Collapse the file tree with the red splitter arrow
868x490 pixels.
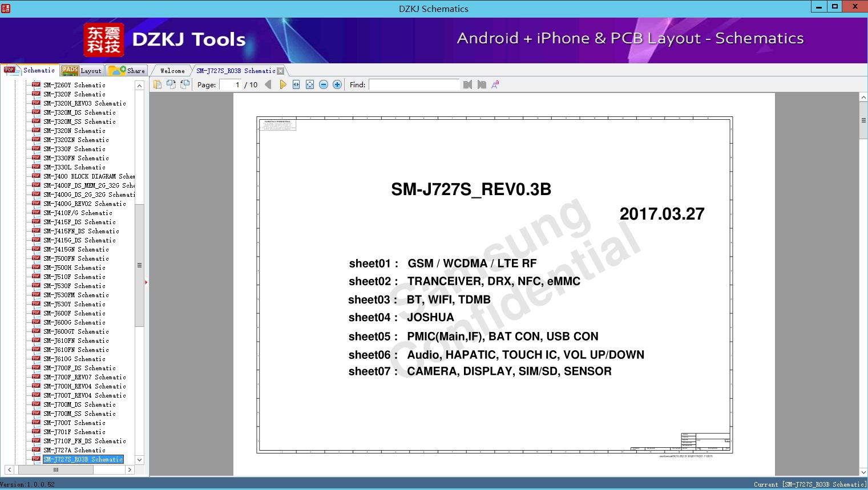coord(146,282)
